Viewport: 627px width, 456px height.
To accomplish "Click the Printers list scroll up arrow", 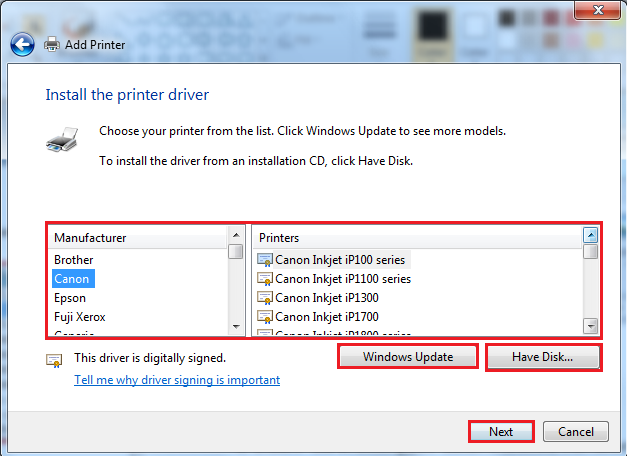I will (x=591, y=235).
